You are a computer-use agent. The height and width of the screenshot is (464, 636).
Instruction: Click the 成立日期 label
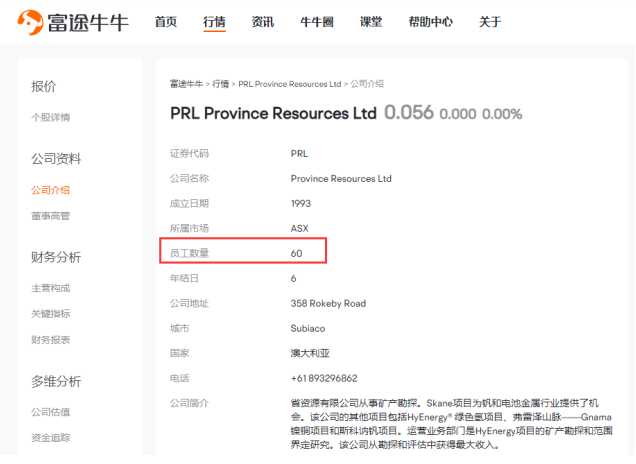pyautogui.click(x=189, y=204)
